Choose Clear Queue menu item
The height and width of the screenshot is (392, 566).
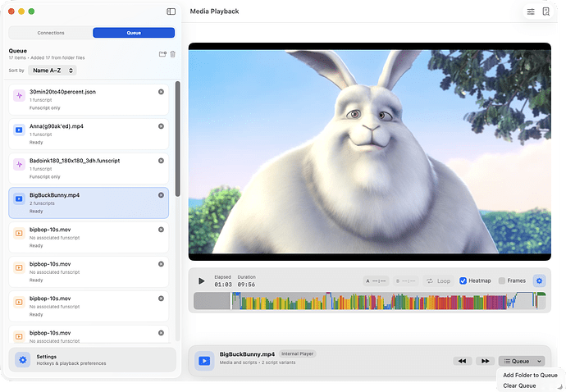pos(519,385)
